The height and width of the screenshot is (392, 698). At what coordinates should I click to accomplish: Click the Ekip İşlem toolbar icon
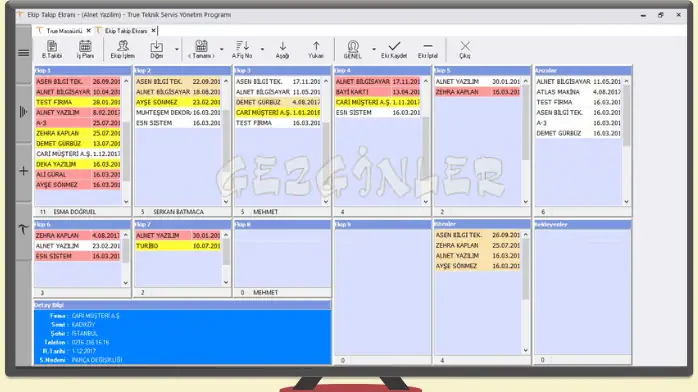(122, 49)
